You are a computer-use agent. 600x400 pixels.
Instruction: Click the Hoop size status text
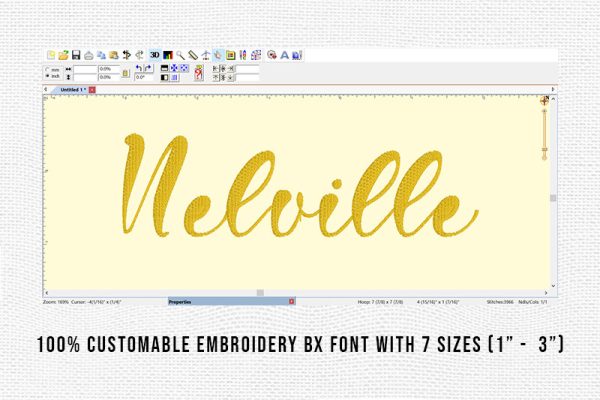(x=380, y=302)
